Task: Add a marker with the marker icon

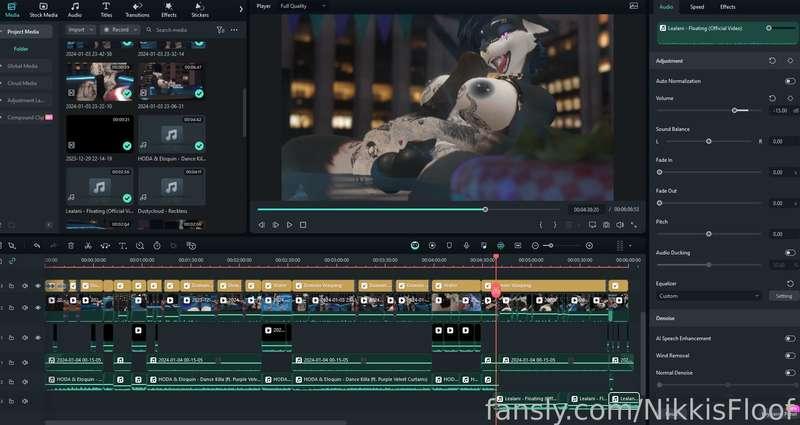Action: pyautogui.click(x=449, y=246)
